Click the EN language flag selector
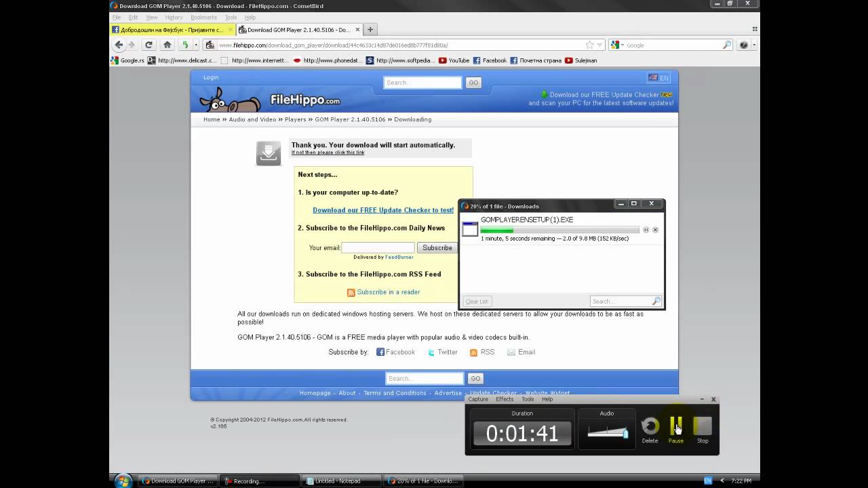Viewport: 868px width, 488px height. (x=658, y=78)
